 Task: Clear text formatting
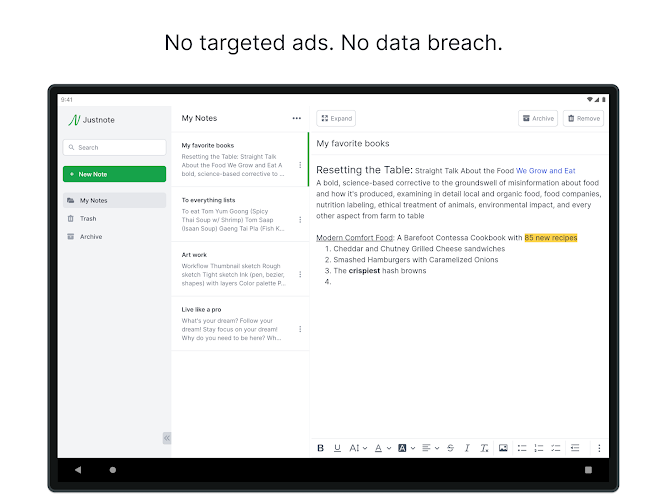pyautogui.click(x=484, y=448)
